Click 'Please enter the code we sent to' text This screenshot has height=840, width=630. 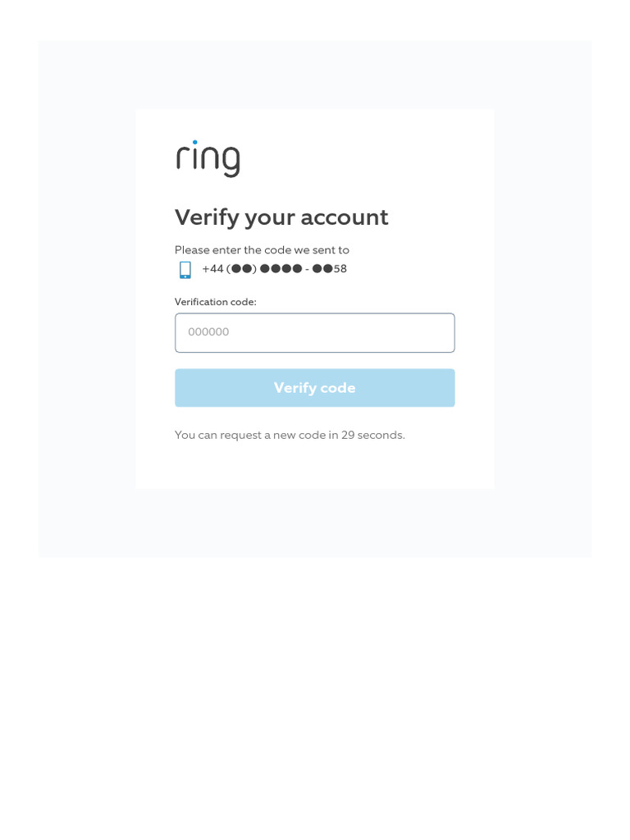tap(262, 249)
